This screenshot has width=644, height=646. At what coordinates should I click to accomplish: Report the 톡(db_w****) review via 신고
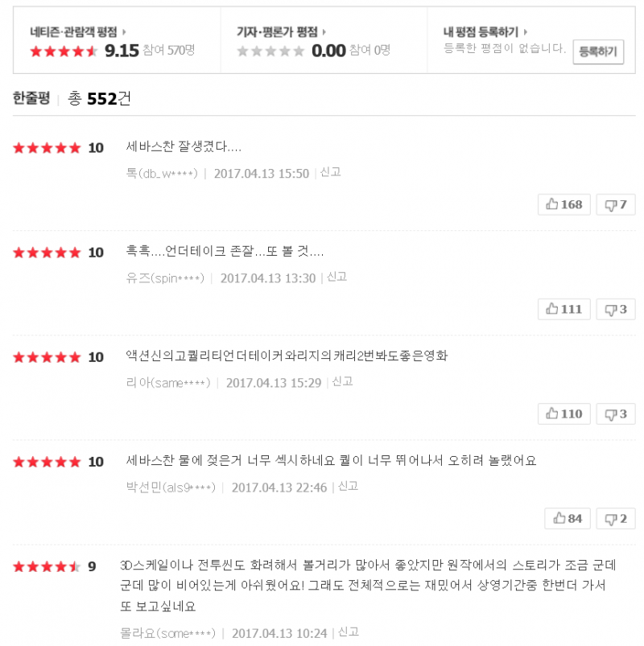(331, 172)
